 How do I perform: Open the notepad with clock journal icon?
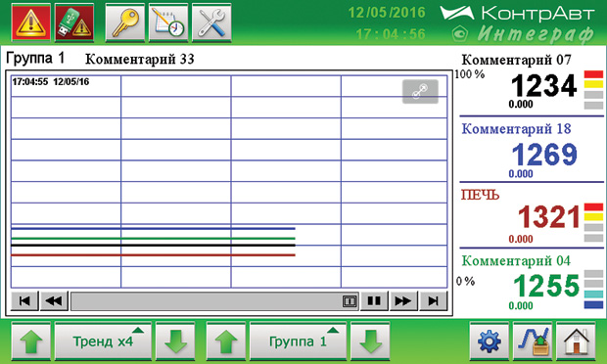coord(168,23)
